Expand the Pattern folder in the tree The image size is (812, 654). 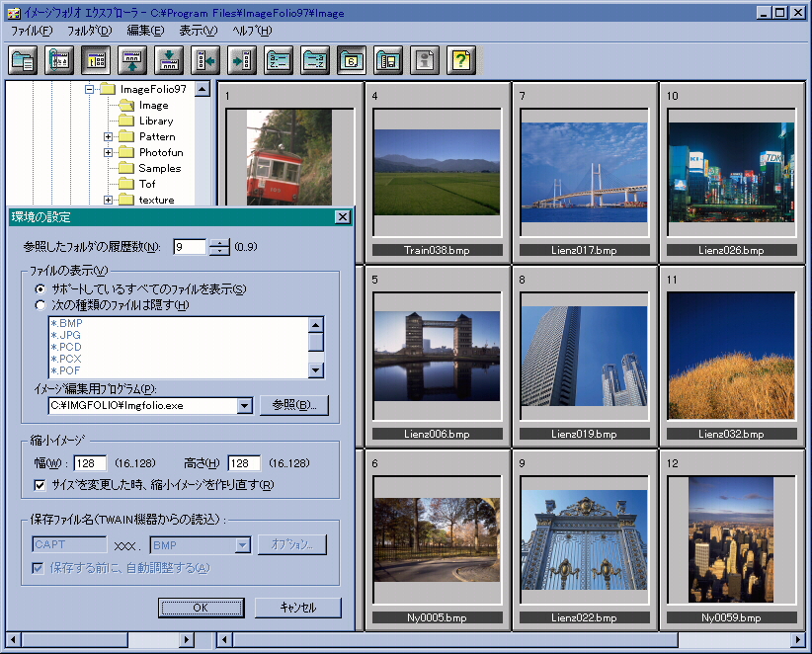pyautogui.click(x=109, y=137)
